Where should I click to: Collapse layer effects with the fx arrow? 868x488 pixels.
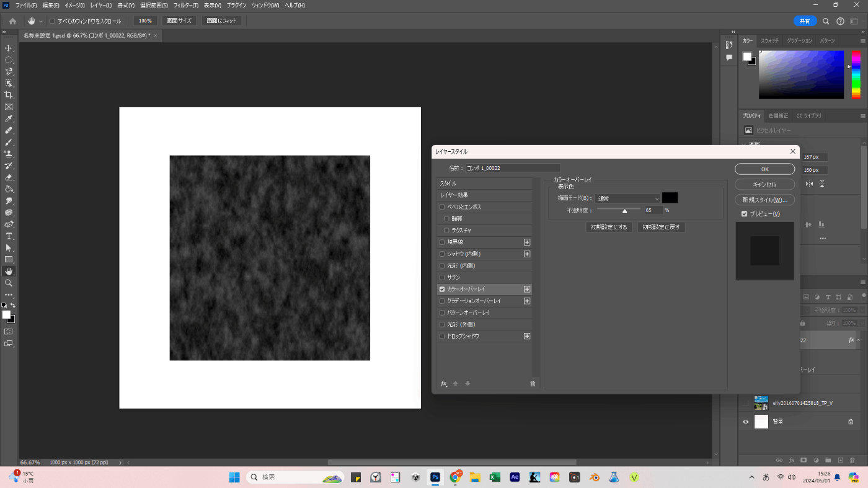(859, 340)
